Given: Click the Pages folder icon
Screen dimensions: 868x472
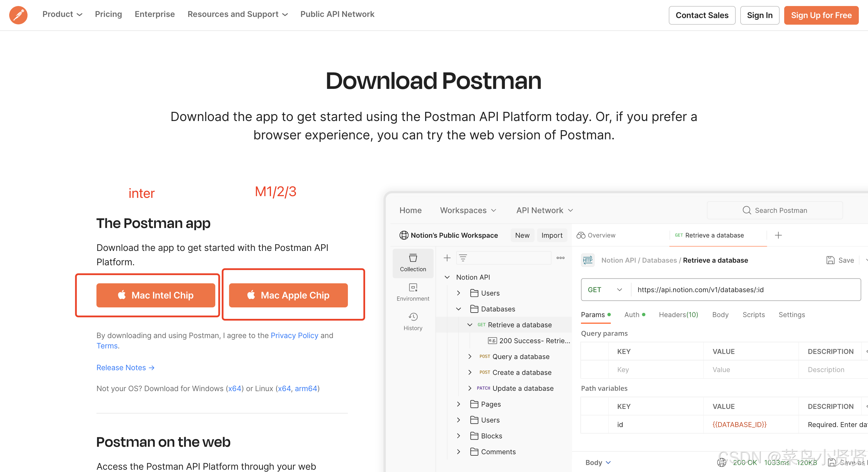Looking at the screenshot, I should (474, 404).
